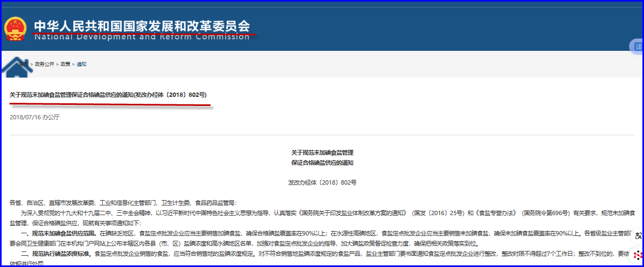Click the salutation line starting with 各省、自治区
Image resolution: width=644 pixels, height=267 pixels.
[x=122, y=203]
